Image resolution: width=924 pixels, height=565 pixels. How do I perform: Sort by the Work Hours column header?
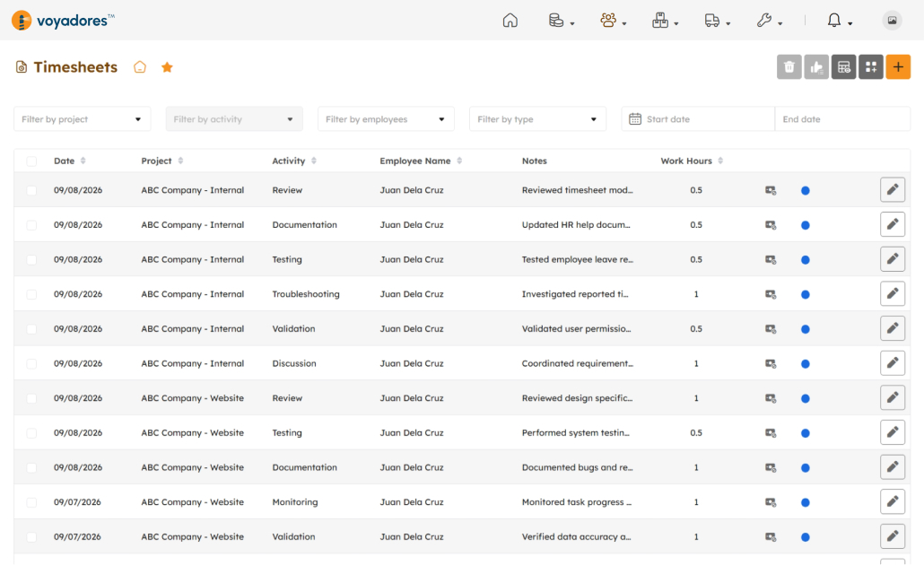click(x=692, y=161)
